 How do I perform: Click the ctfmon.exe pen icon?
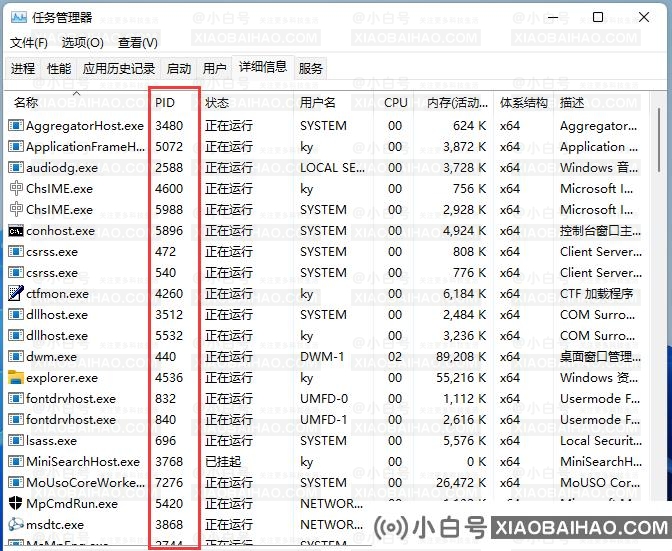[x=16, y=293]
